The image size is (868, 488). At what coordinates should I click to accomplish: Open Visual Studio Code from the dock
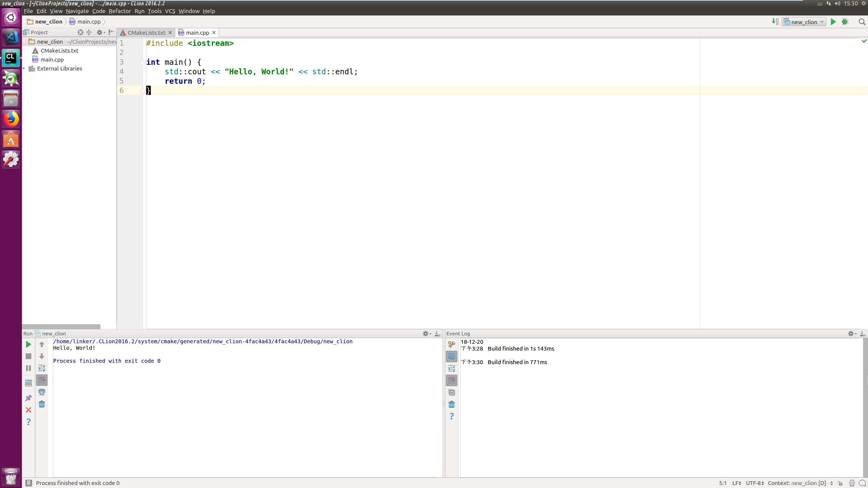point(11,37)
